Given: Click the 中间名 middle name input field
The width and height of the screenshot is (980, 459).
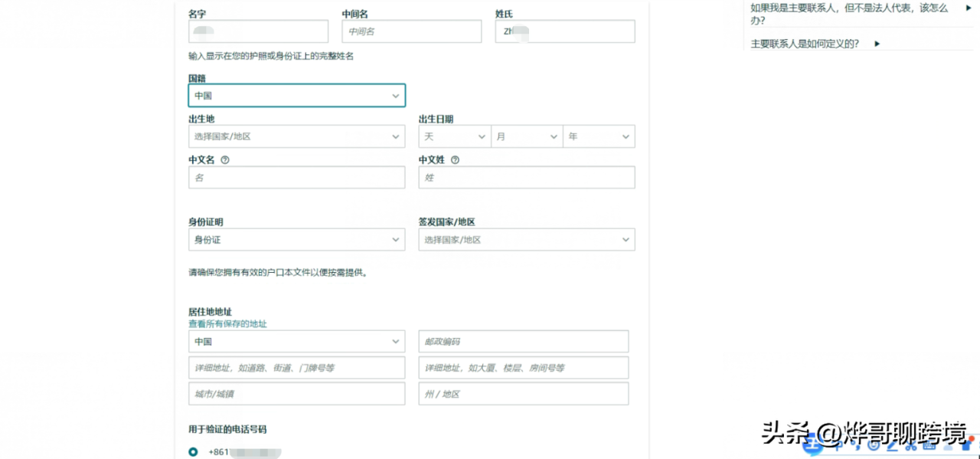Looking at the screenshot, I should 411,31.
